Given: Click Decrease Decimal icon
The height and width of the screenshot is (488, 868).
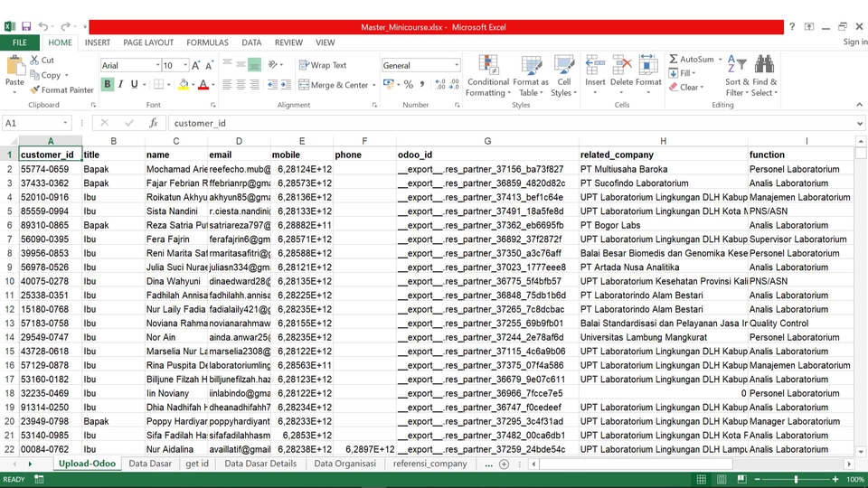Looking at the screenshot, I should (x=454, y=85).
